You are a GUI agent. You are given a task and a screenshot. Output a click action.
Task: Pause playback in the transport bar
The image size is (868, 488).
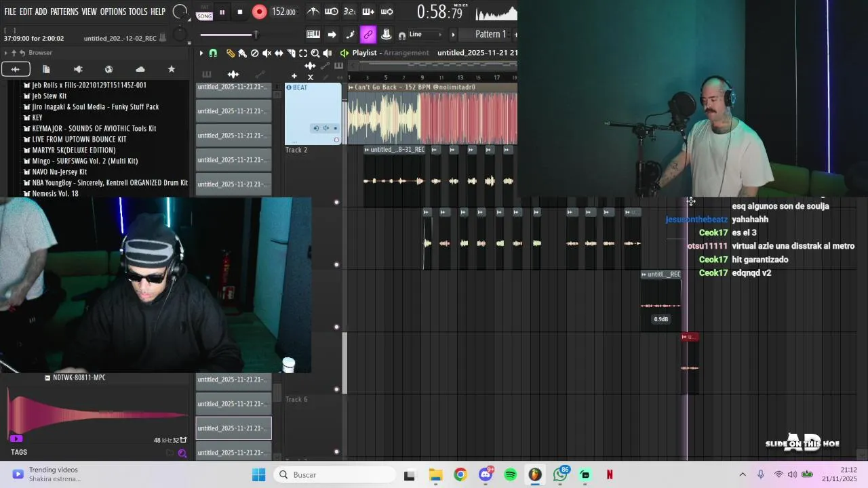[222, 12]
